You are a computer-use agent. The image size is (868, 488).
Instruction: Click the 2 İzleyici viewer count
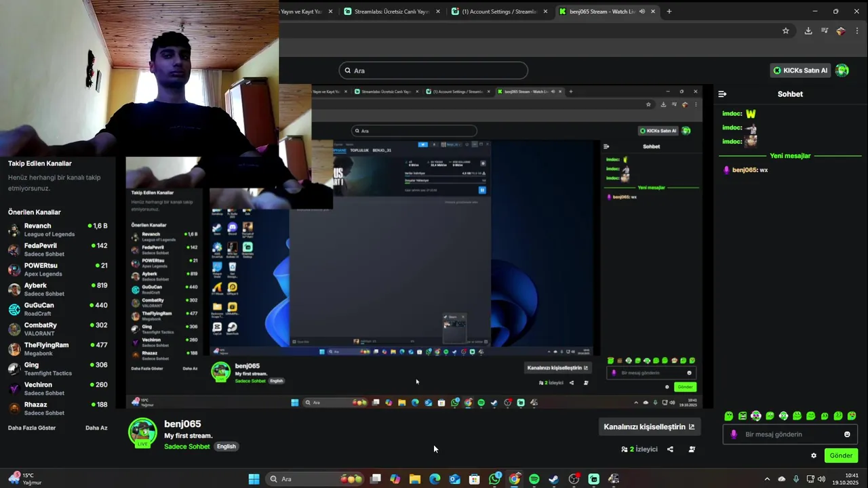(x=644, y=449)
